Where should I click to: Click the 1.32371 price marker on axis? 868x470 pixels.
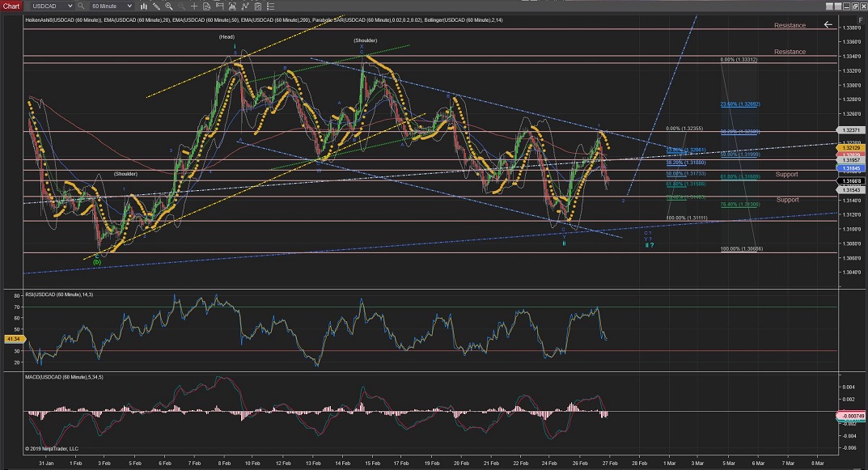[850, 130]
